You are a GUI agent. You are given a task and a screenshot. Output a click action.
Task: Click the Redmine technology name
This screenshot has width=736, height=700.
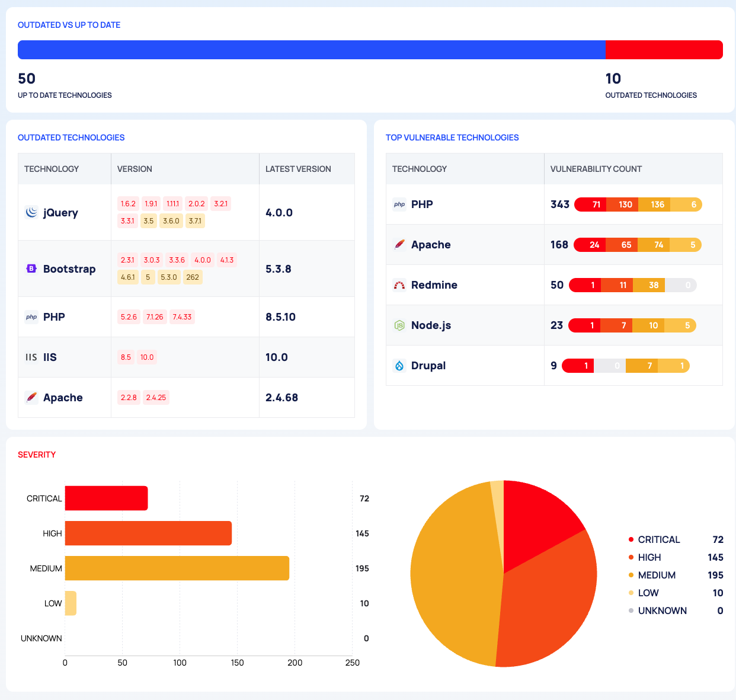point(434,285)
